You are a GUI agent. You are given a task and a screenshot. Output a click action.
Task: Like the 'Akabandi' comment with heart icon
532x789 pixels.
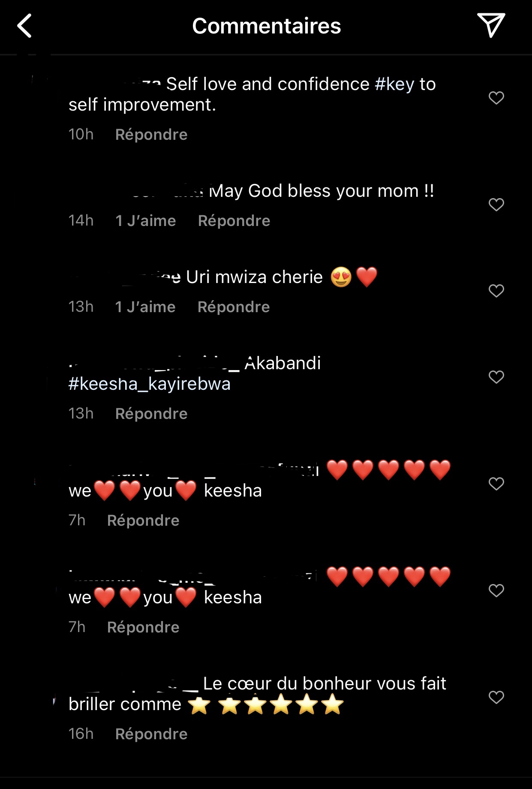[x=496, y=377]
